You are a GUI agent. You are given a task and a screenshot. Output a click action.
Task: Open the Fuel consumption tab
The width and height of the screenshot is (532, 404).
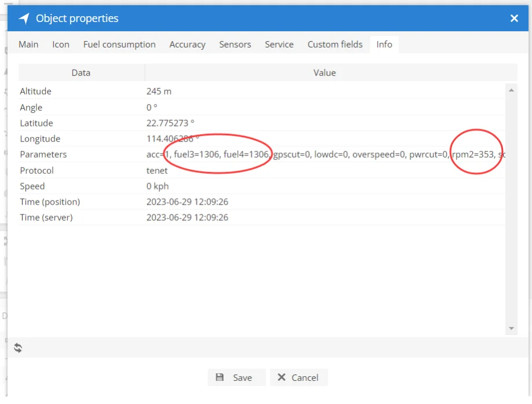coord(119,45)
